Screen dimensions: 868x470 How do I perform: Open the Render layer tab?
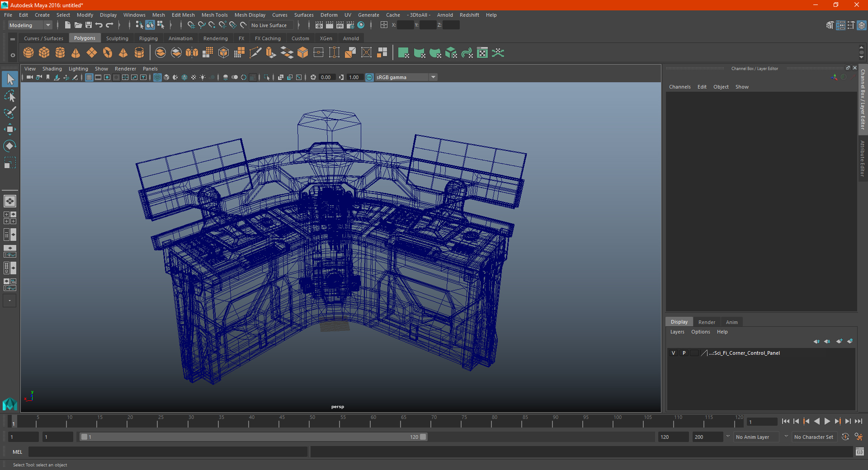707,322
